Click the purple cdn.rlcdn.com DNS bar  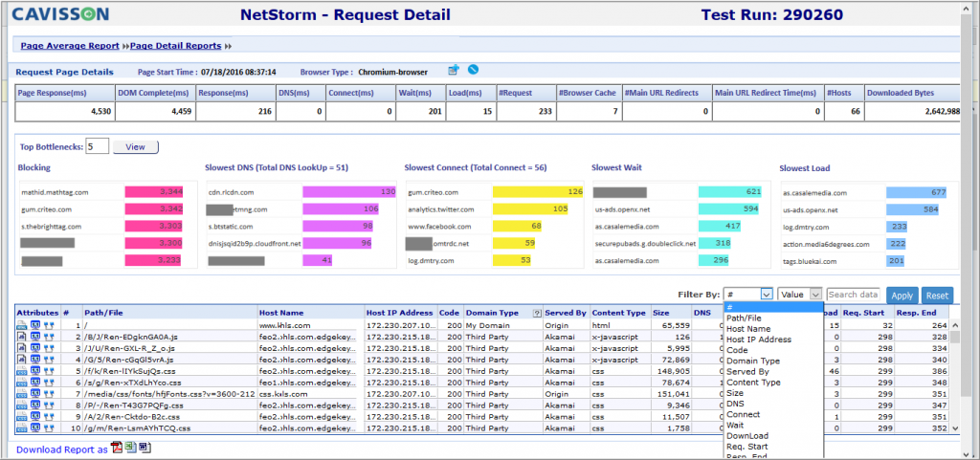(x=350, y=192)
